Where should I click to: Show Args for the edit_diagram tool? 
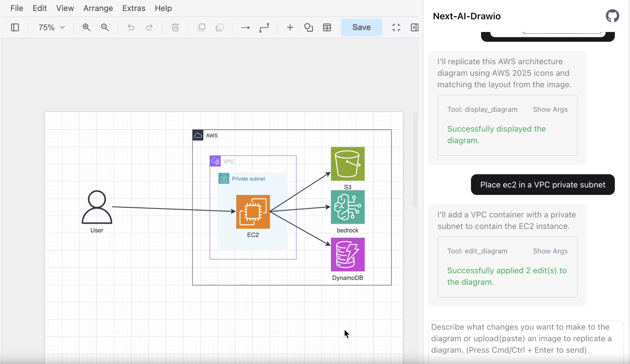[550, 251]
